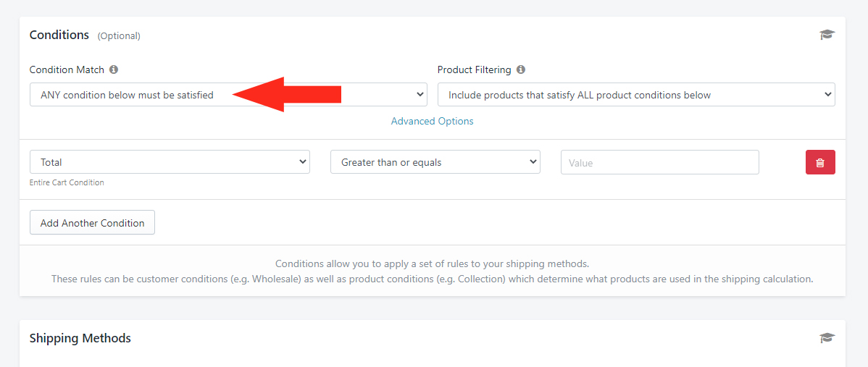This screenshot has height=367, width=868.
Task: Click the chevron of the Total select box
Action: pyautogui.click(x=302, y=162)
